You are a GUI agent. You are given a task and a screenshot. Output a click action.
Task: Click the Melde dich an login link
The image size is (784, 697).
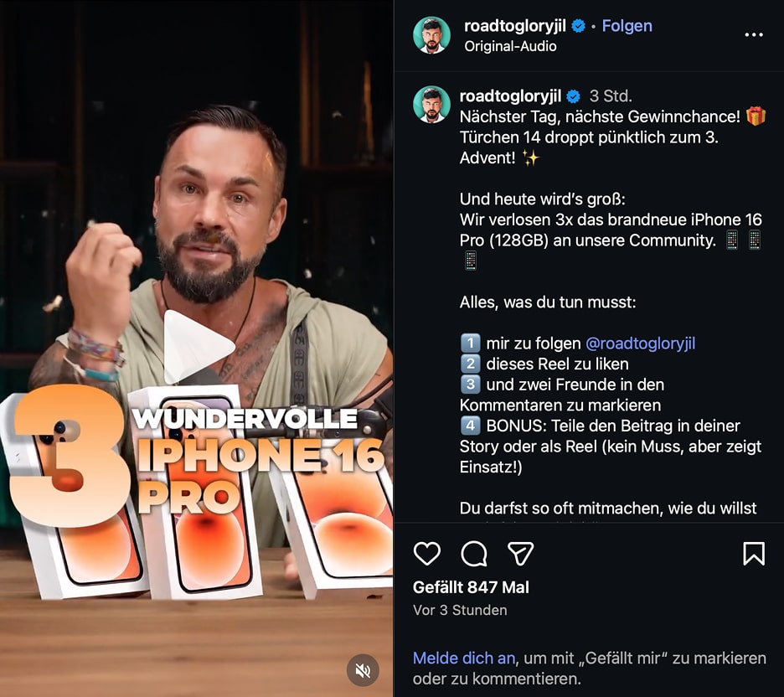click(464, 658)
